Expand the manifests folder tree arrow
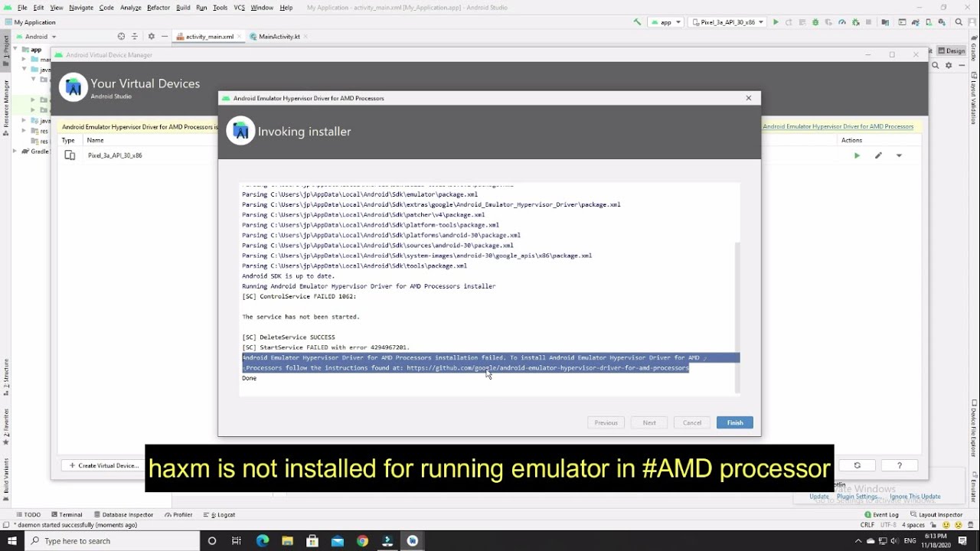 pyautogui.click(x=24, y=59)
